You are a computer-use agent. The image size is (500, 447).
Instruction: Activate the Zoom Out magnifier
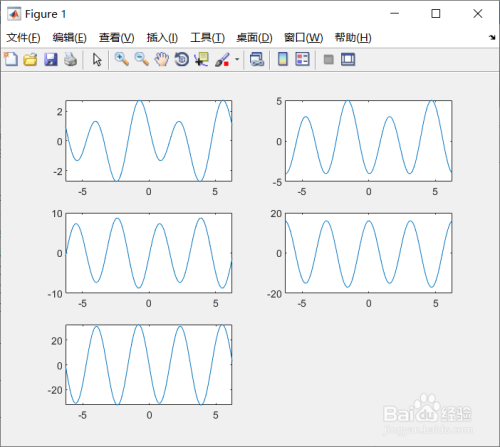(141, 60)
